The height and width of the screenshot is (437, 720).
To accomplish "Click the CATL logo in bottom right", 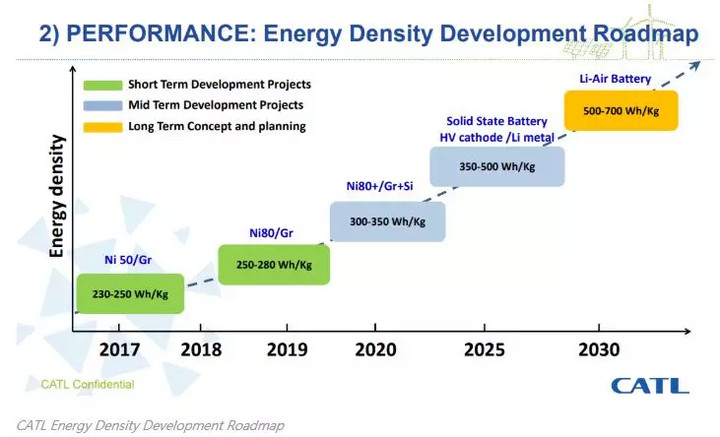I will 650,384.
